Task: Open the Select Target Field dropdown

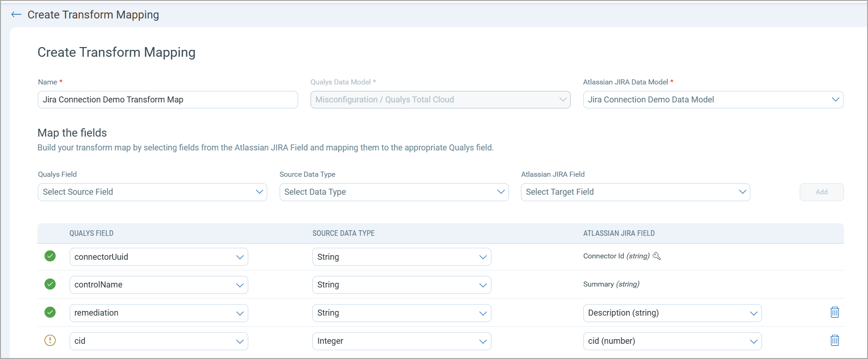Action: pos(635,192)
